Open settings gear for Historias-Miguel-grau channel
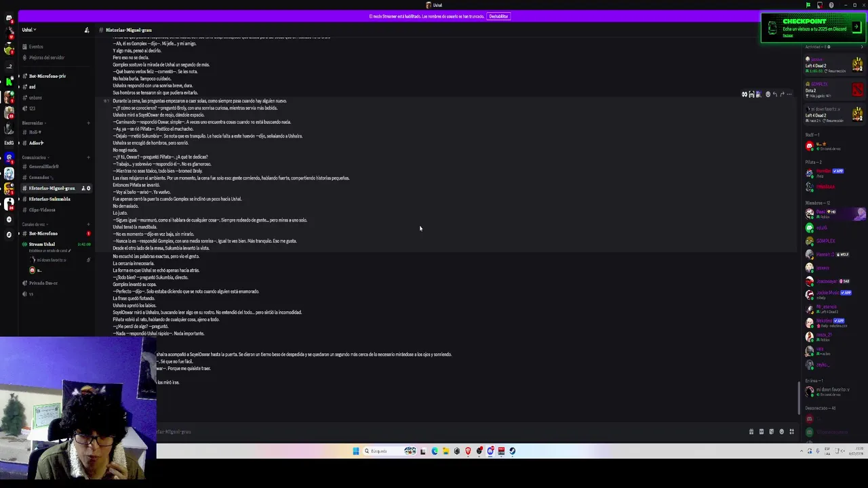The image size is (868, 488). (88, 188)
